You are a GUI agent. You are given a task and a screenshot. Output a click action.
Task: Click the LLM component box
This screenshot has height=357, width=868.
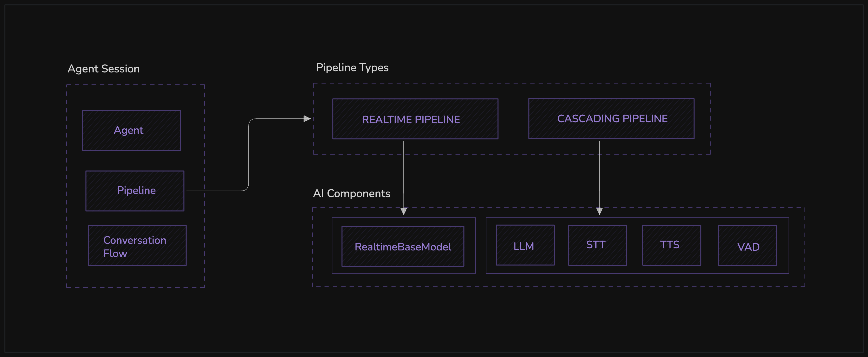click(525, 245)
